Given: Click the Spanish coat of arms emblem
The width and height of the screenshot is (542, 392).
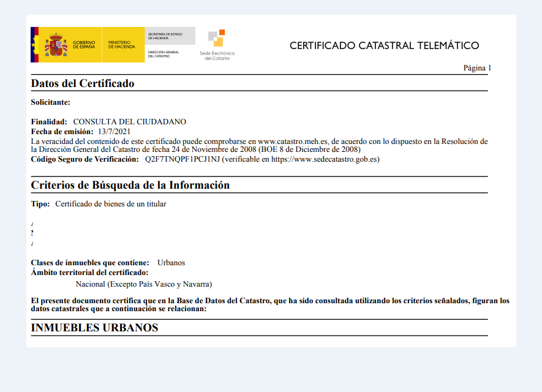Looking at the screenshot, I should click(x=56, y=45).
